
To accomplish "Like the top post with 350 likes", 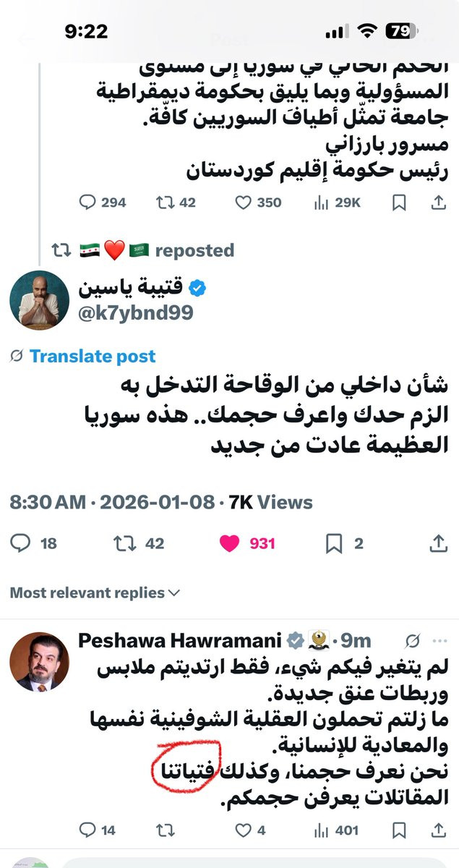I will point(243,203).
